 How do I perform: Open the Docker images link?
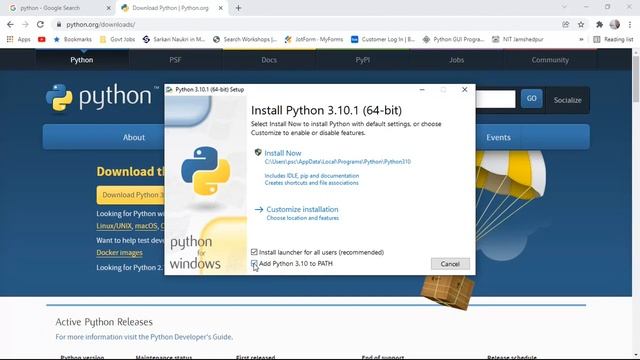tap(119, 253)
